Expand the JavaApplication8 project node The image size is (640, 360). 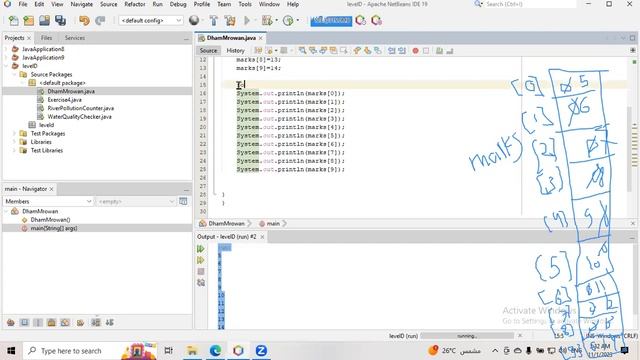[6, 49]
